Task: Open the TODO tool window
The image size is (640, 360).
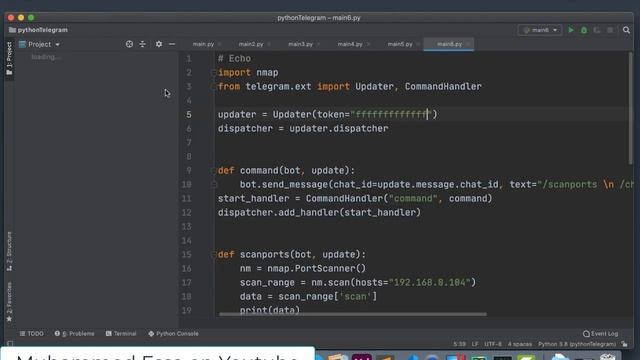Action: 31,333
